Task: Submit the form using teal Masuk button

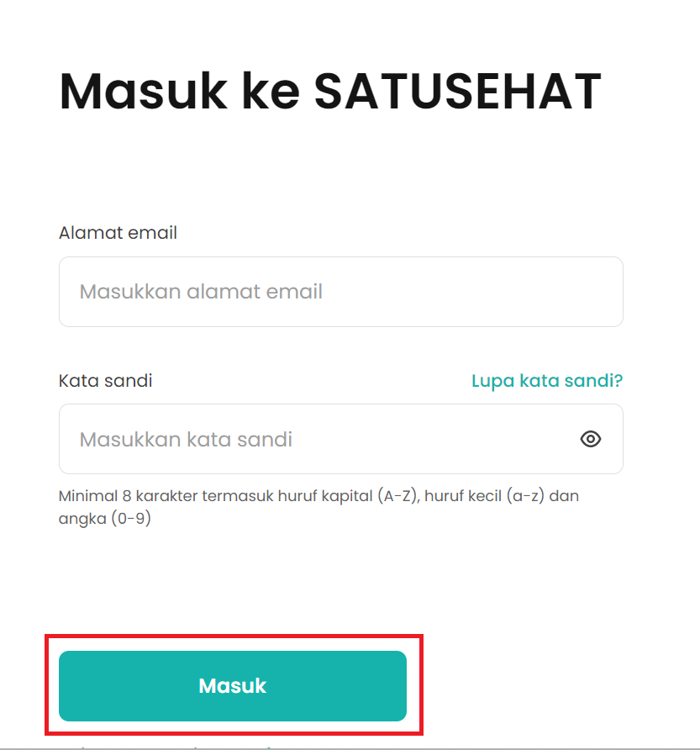Action: pyautogui.click(x=233, y=685)
